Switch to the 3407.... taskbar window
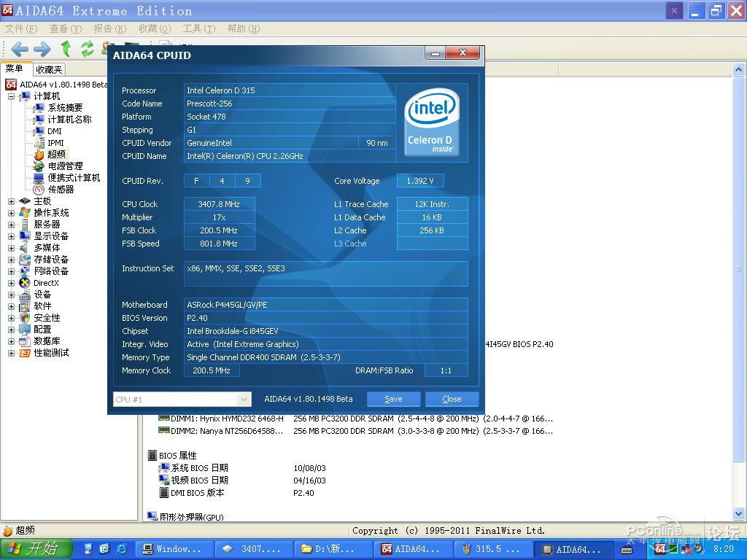Screen dimensions: 747x560 coord(254,549)
